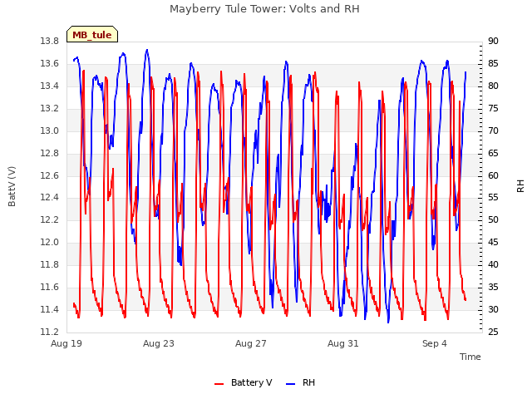
Task: Click the 70 RH tick label
Action: (x=493, y=131)
